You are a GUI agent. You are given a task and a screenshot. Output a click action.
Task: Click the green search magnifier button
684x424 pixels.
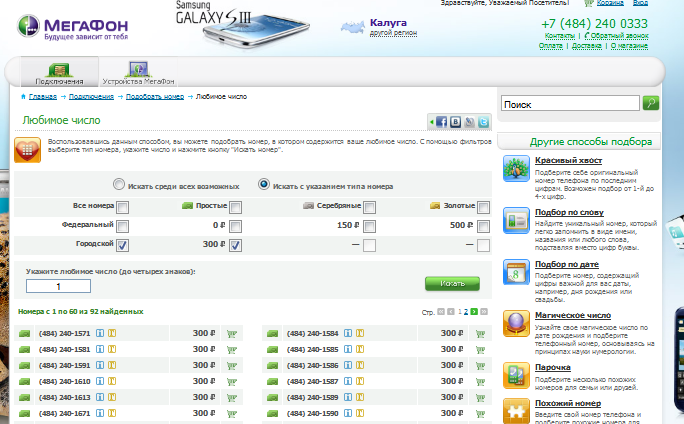[x=651, y=103]
